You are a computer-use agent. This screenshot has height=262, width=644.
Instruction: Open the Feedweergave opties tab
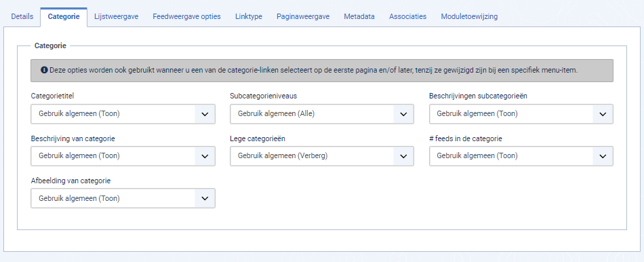186,16
